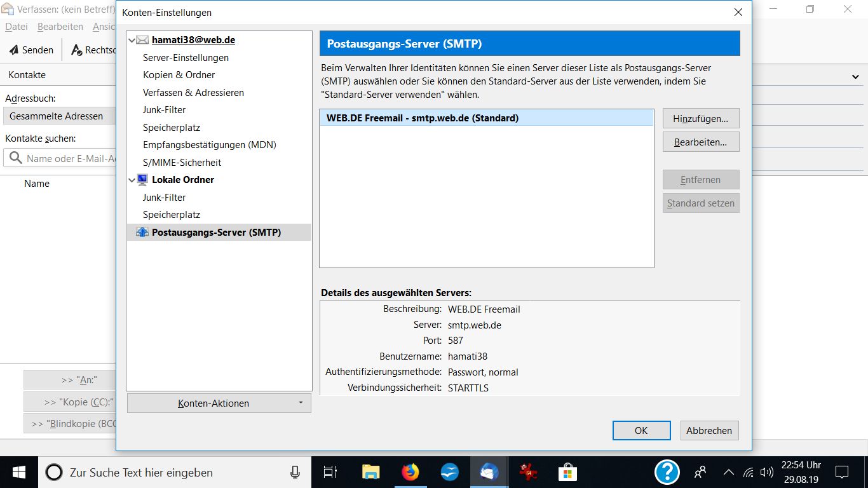868x488 pixels.
Task: Click the Blindkopie (BCC) button in contacts sidebar
Action: point(70,424)
